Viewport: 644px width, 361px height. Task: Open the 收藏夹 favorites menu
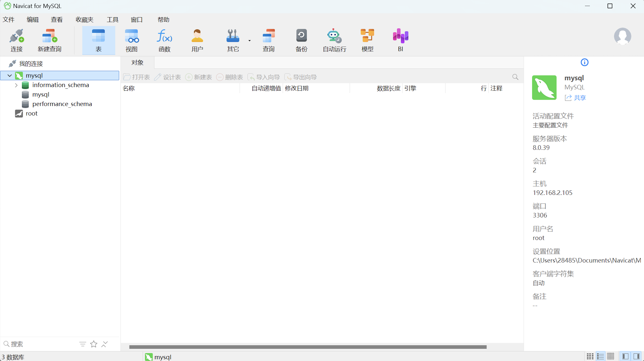coord(84,19)
